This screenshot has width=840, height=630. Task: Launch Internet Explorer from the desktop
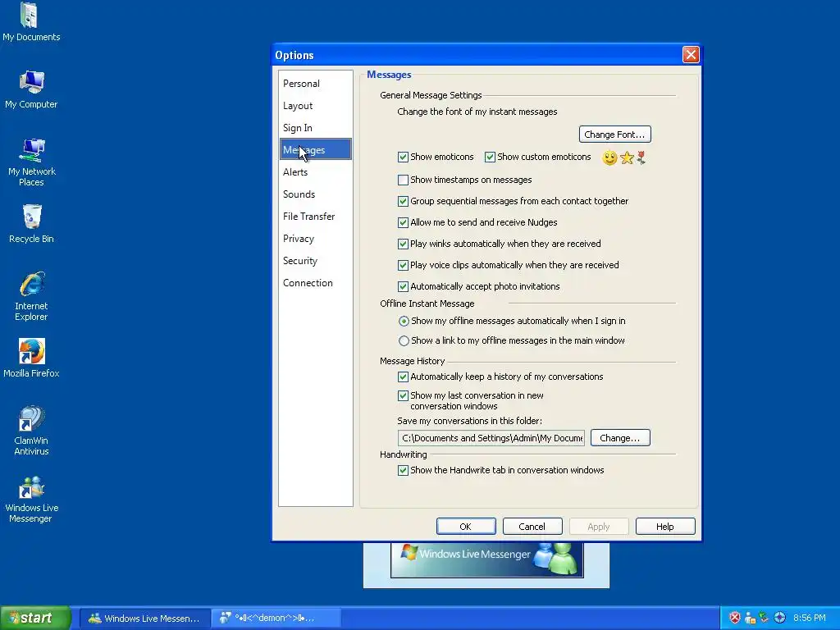[32, 296]
